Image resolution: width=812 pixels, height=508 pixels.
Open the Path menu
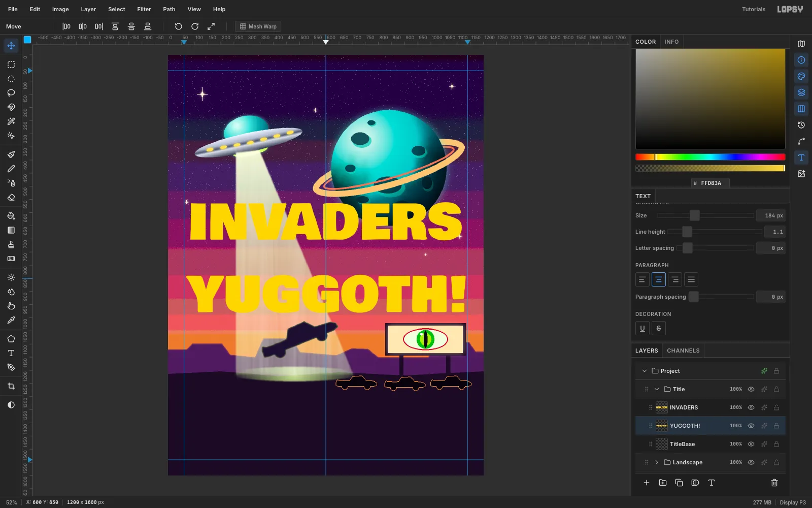point(169,9)
